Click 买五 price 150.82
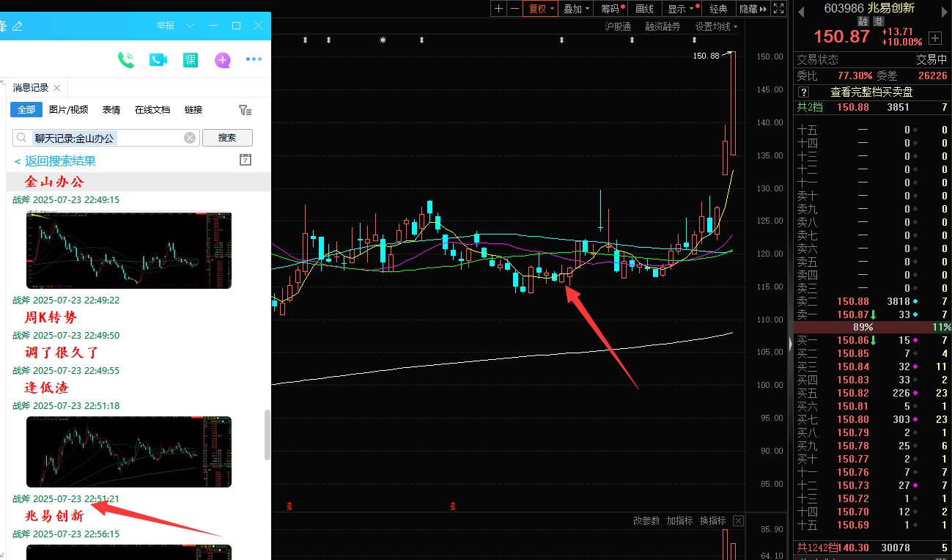The image size is (952, 560). pos(853,393)
